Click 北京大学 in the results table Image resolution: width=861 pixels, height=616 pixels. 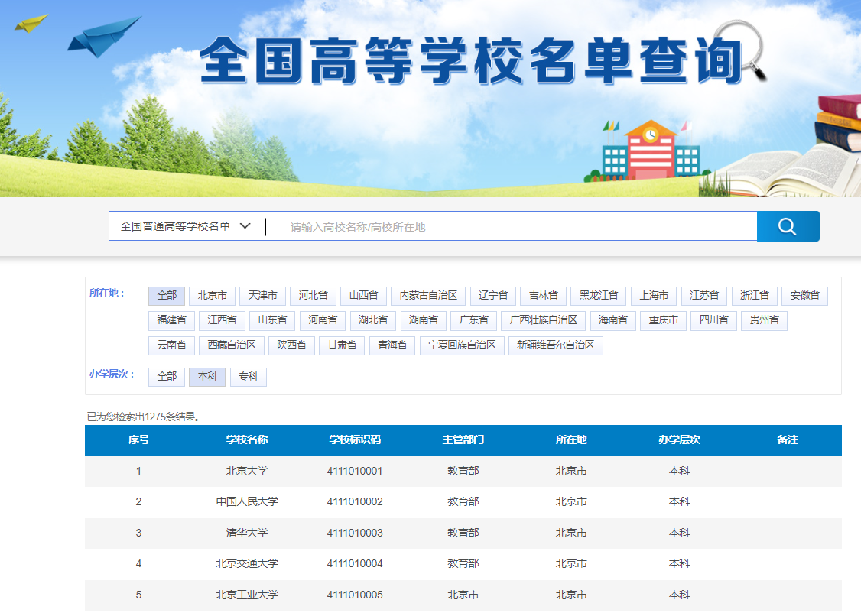pos(247,472)
